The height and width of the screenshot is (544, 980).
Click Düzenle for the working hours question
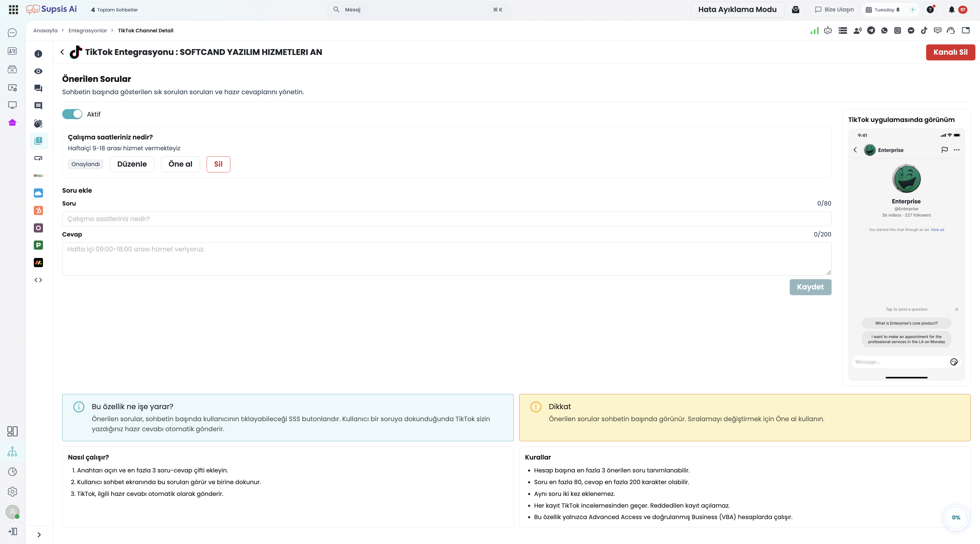[132, 164]
